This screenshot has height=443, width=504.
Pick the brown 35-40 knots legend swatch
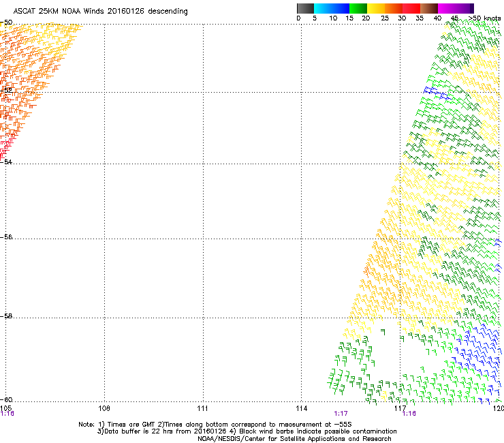click(429, 8)
